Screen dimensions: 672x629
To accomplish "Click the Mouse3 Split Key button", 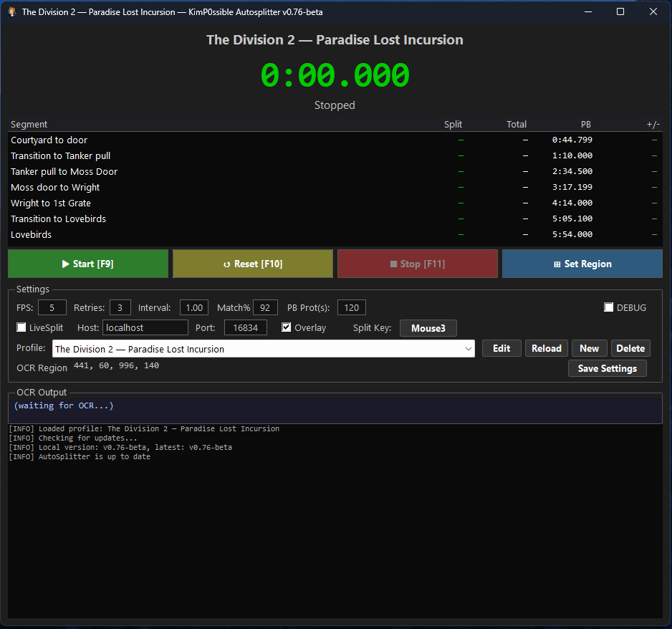I will 428,328.
